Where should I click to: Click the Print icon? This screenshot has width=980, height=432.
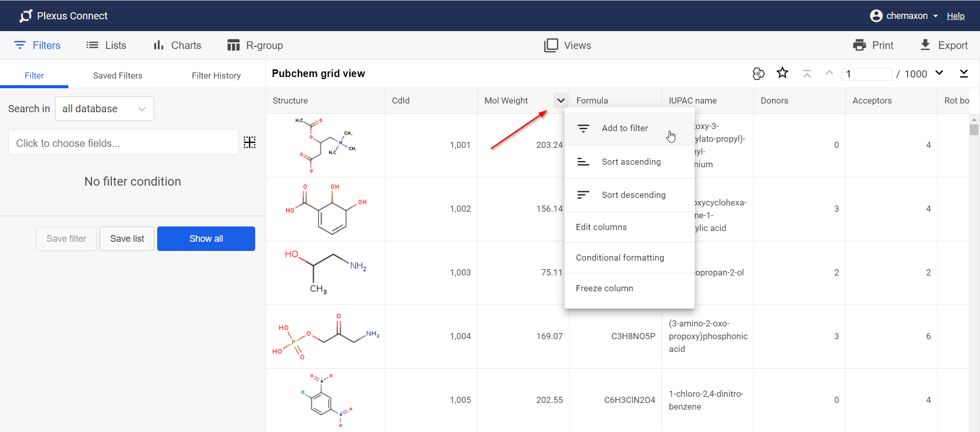860,45
